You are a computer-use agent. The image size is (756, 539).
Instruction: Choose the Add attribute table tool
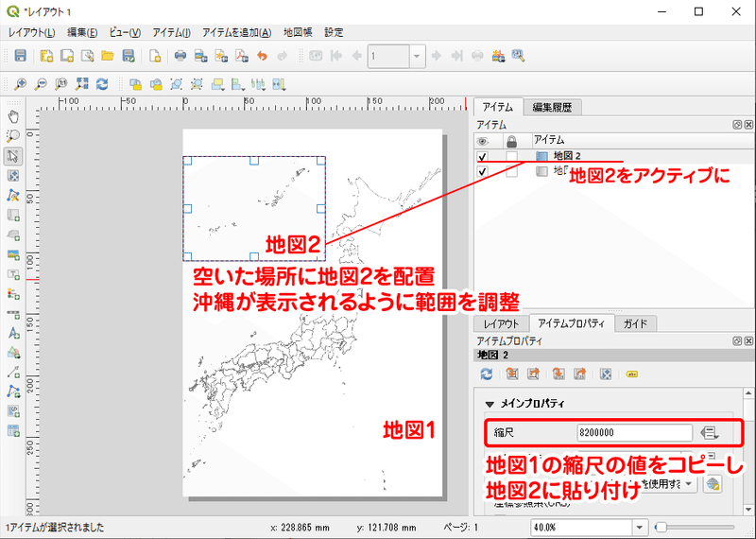tap(13, 430)
